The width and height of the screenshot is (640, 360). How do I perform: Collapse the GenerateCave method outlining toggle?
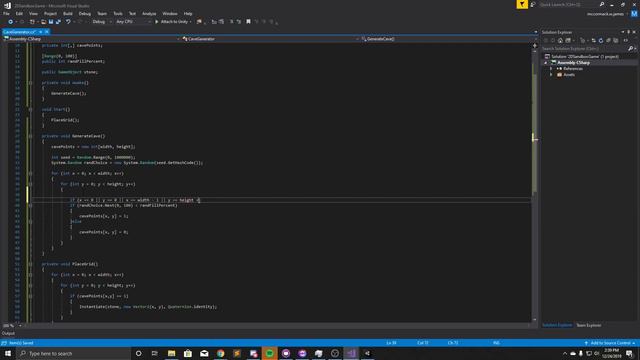30,136
